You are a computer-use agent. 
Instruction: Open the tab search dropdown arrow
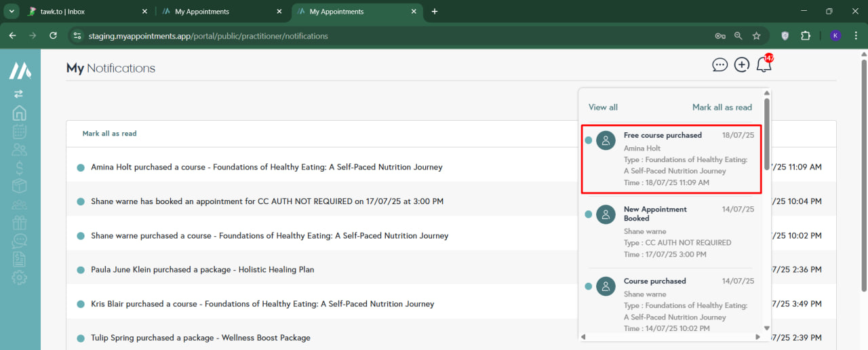pyautogui.click(x=12, y=12)
